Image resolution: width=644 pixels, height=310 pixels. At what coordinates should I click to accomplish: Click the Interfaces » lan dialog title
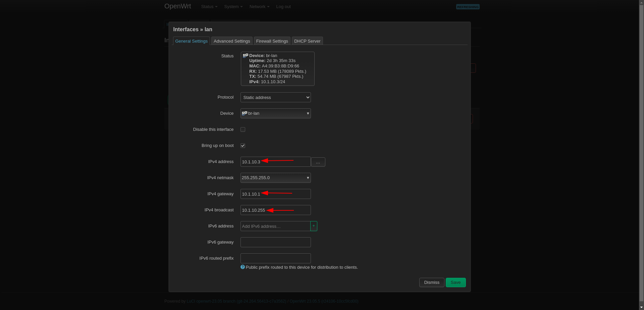tap(193, 30)
